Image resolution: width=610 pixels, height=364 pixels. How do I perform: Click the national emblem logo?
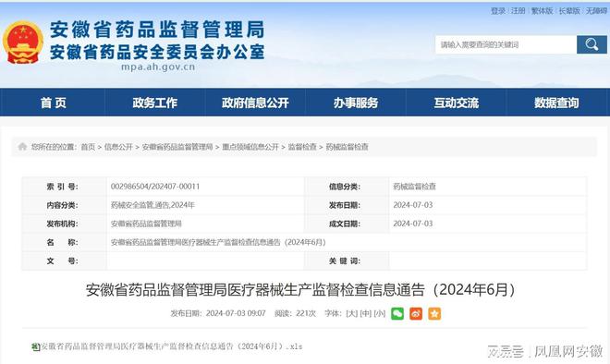click(x=23, y=42)
